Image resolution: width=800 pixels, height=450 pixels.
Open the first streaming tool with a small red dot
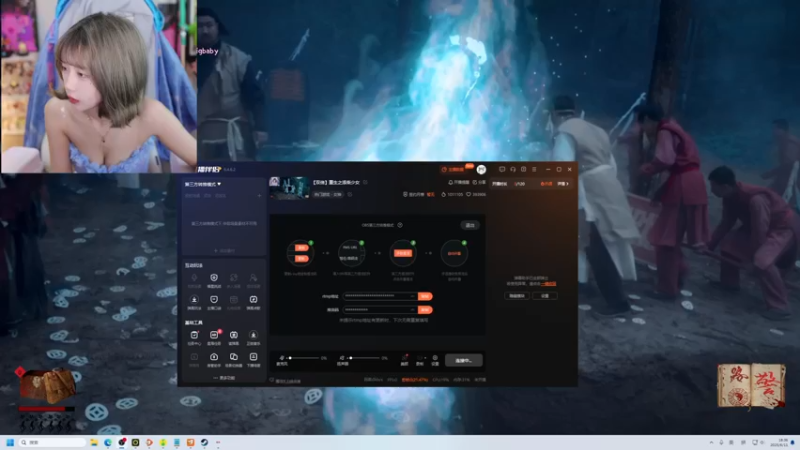click(194, 337)
